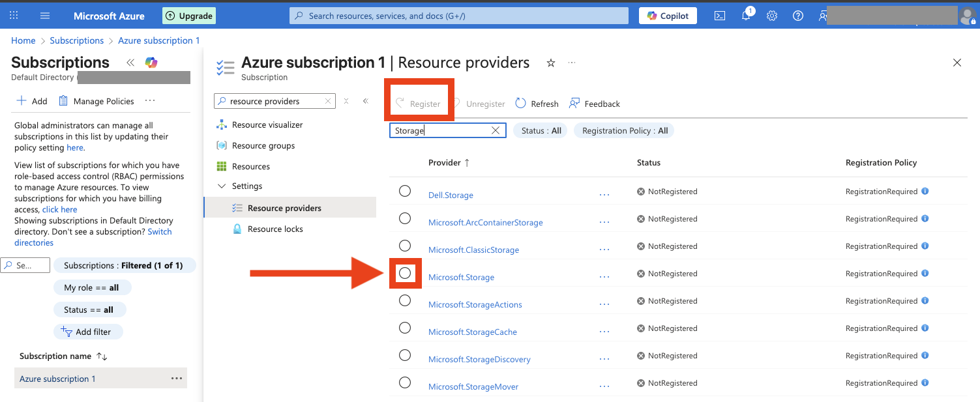
Task: Open the Status : All filter
Action: tap(541, 130)
